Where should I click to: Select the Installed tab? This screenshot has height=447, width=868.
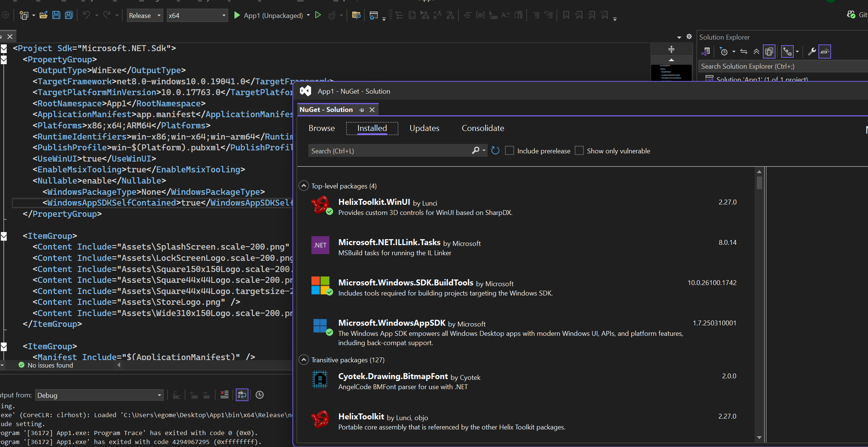(372, 128)
